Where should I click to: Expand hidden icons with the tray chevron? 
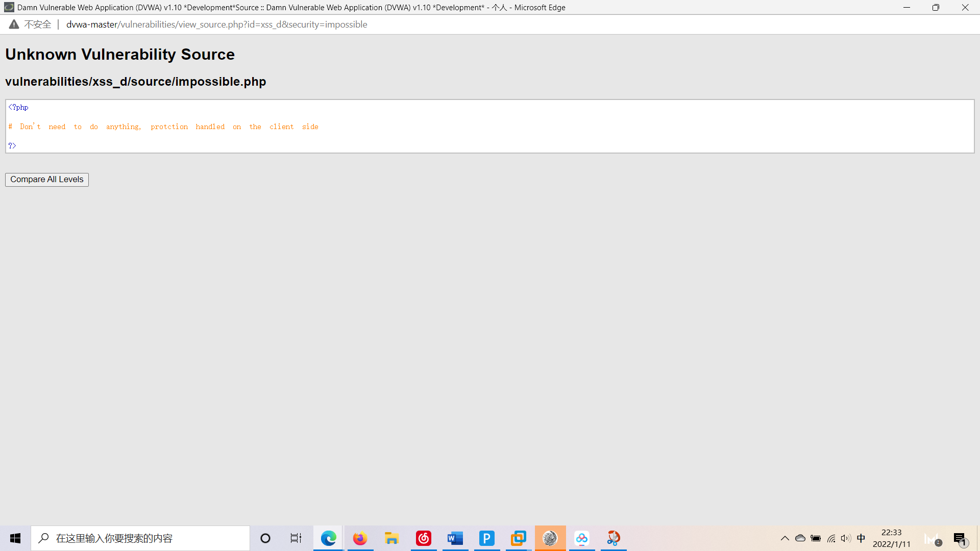pos(785,538)
